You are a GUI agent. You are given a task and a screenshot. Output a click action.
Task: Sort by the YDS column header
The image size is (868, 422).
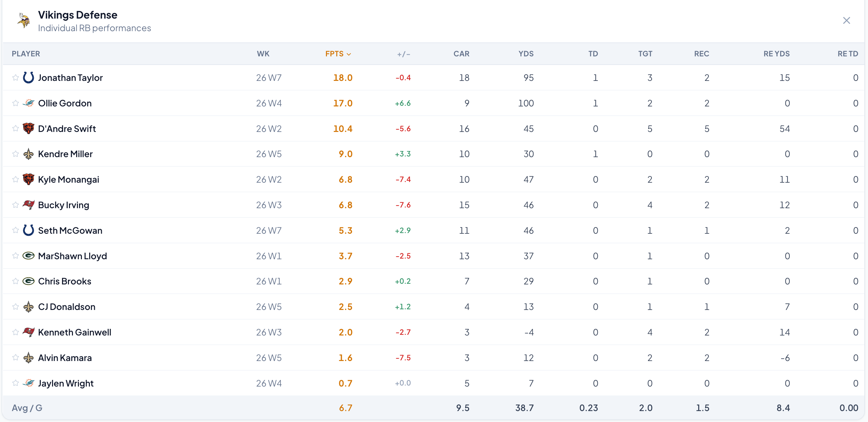(x=526, y=54)
